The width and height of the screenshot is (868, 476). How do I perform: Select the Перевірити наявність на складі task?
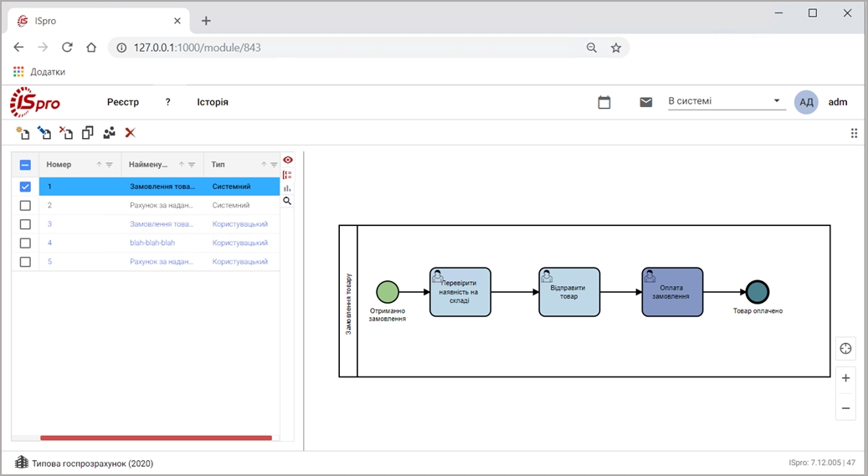point(460,292)
